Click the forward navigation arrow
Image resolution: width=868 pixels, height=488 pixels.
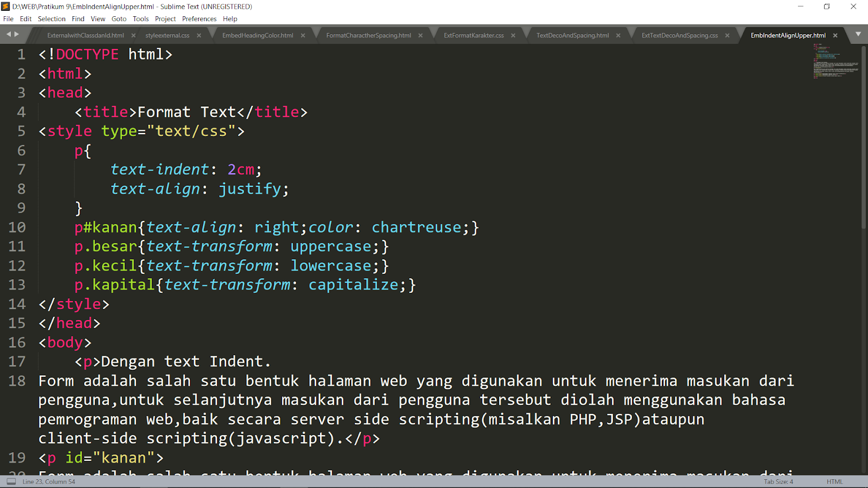tap(16, 34)
